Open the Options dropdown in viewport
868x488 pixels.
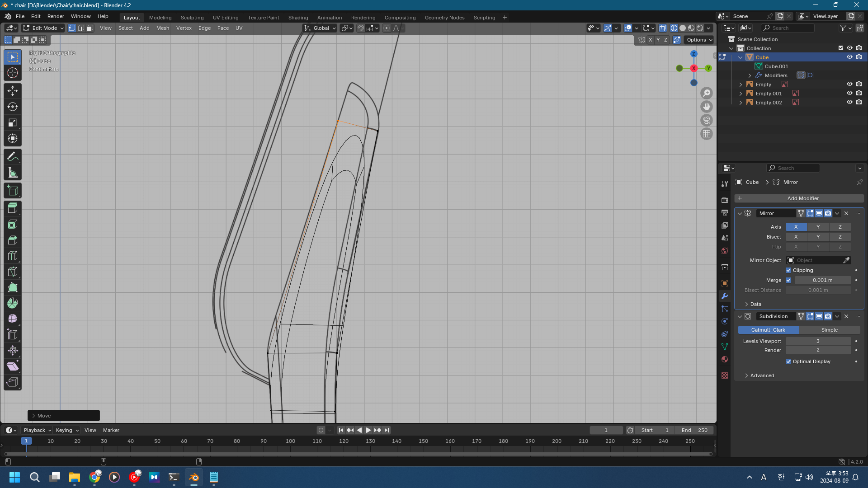699,40
